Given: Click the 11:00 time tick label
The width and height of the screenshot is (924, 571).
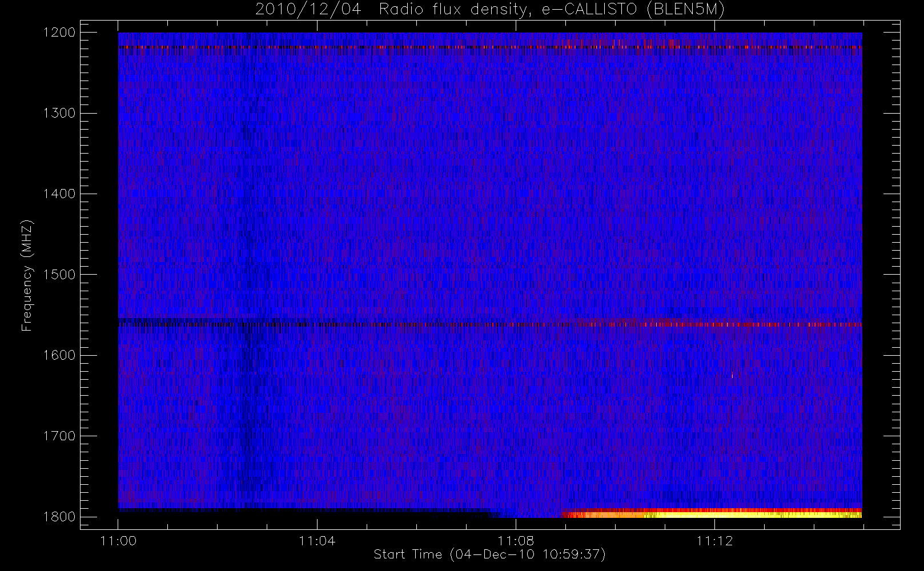Looking at the screenshot, I should pos(118,541).
